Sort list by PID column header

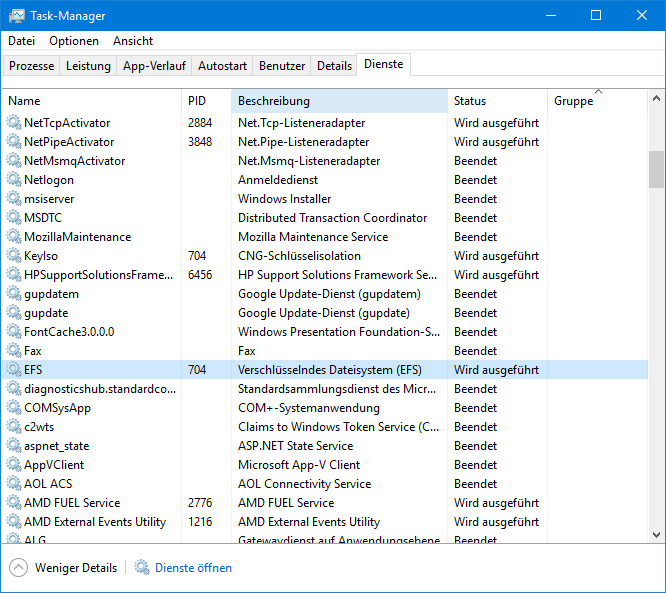pyautogui.click(x=197, y=101)
